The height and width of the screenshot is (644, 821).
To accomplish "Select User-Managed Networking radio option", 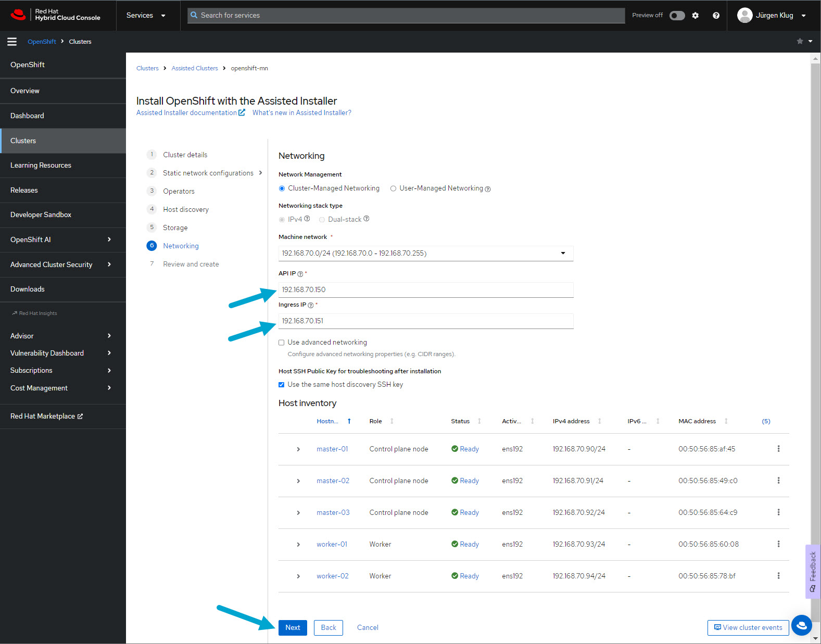I will 394,188.
